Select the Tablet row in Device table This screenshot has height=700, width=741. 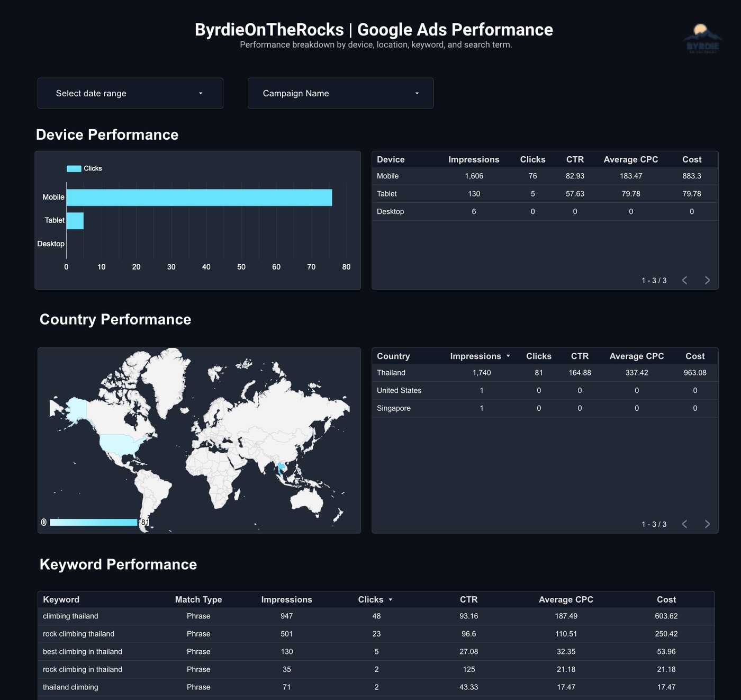(545, 194)
